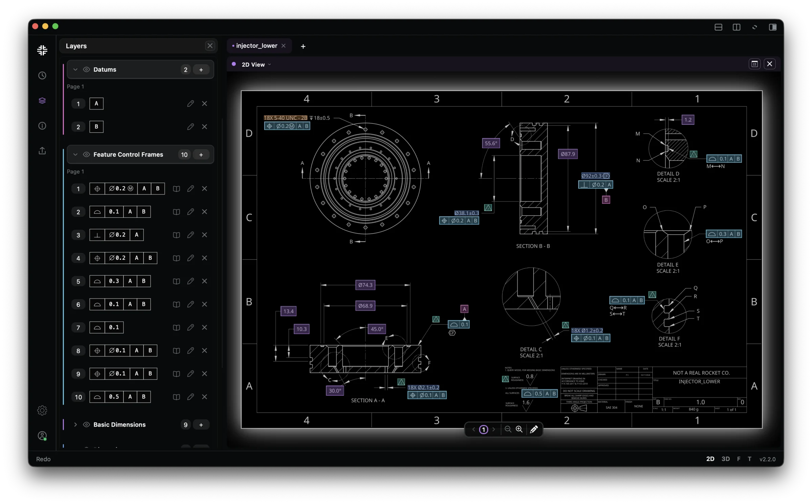
Task: Open a new tab with plus button
Action: tap(303, 46)
